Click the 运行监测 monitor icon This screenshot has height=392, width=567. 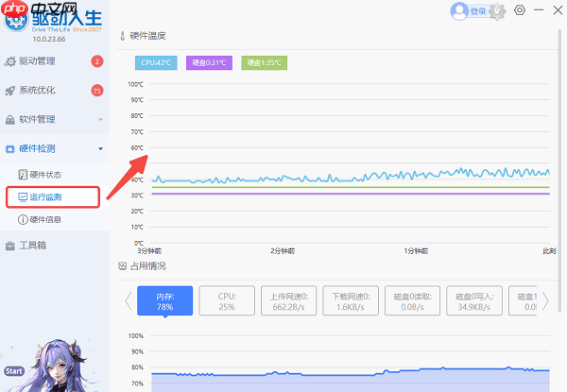point(23,196)
